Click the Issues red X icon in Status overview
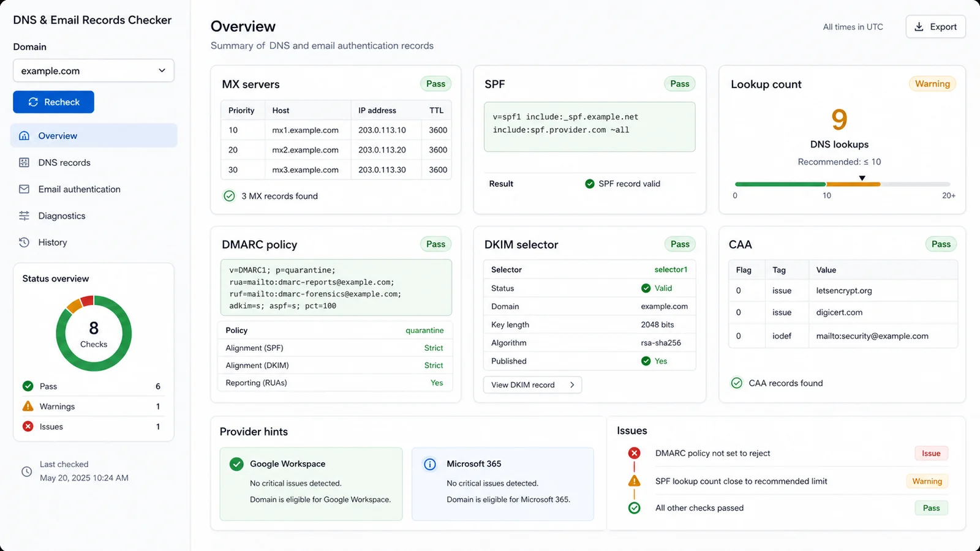The width and height of the screenshot is (980, 551). pyautogui.click(x=28, y=427)
